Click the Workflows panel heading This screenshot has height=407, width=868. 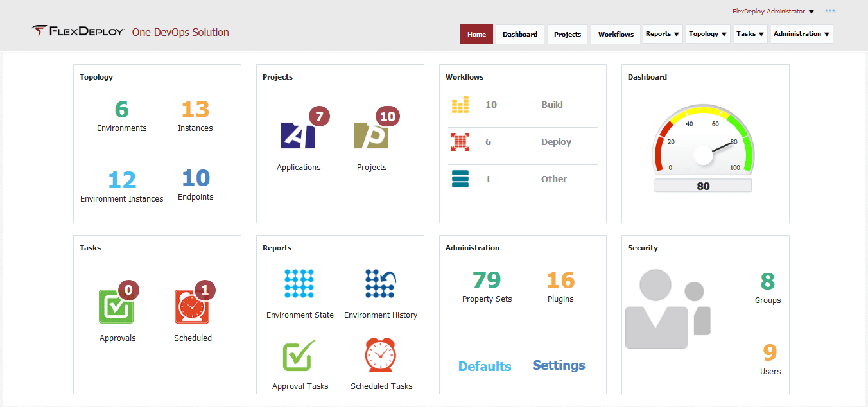tap(464, 77)
